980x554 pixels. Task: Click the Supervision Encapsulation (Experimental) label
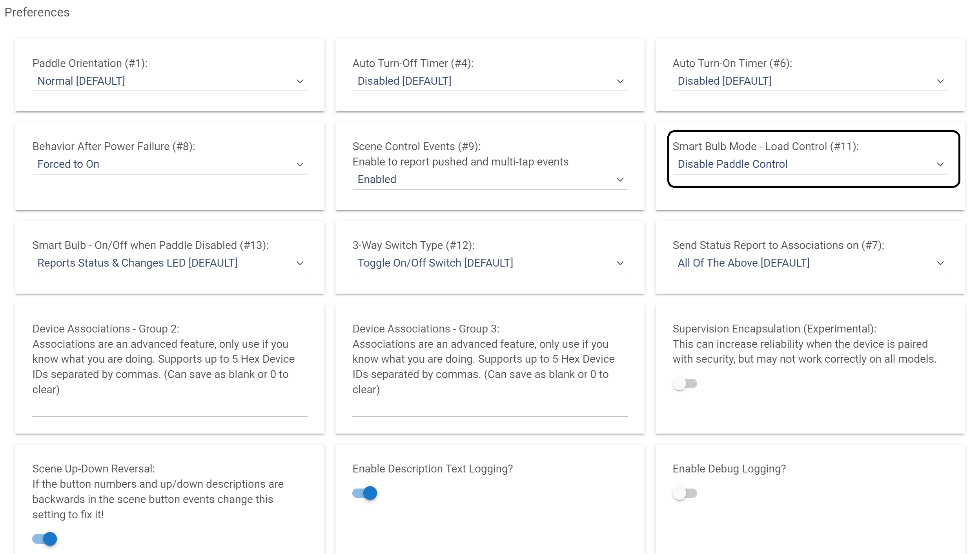tap(774, 329)
